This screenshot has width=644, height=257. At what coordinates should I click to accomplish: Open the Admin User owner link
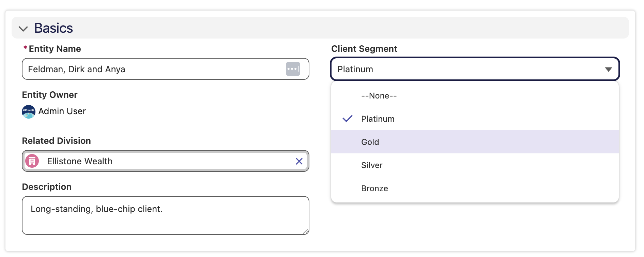[62, 111]
